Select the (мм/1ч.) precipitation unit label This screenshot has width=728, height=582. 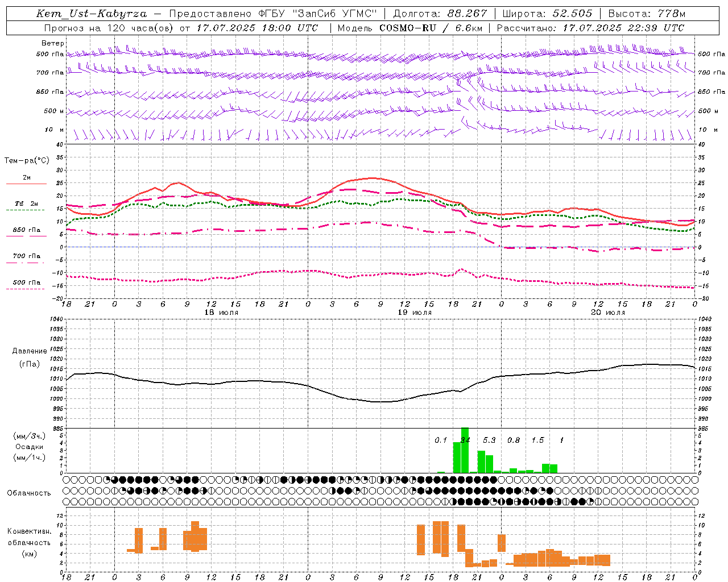[30, 458]
